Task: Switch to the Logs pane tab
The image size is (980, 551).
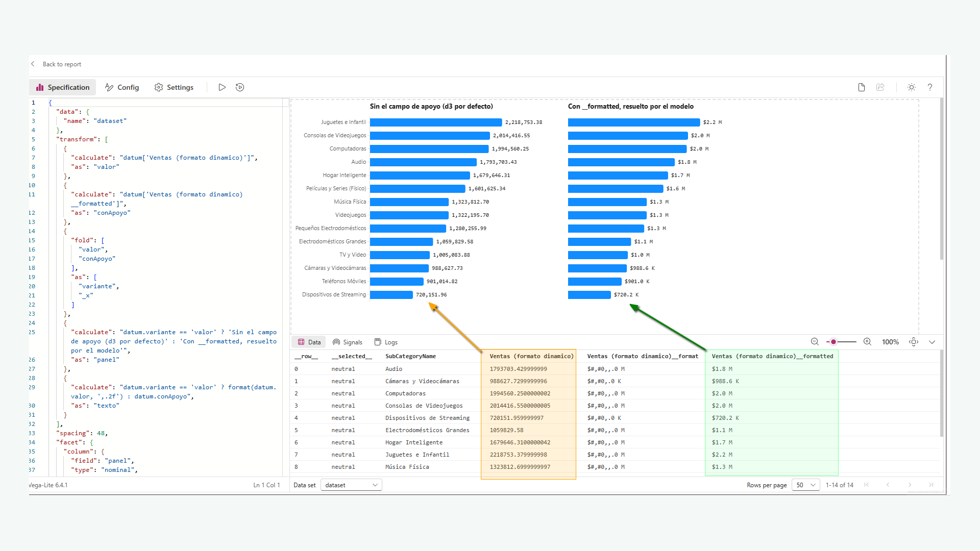Action: point(386,342)
